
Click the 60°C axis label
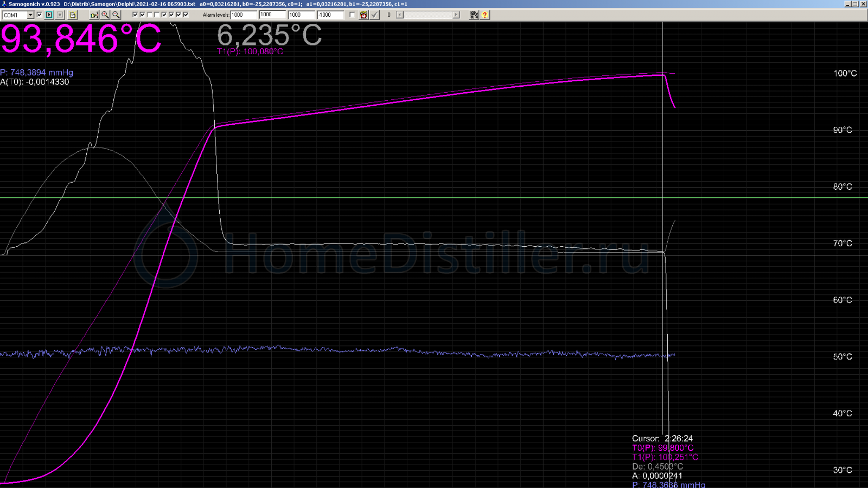(x=843, y=300)
